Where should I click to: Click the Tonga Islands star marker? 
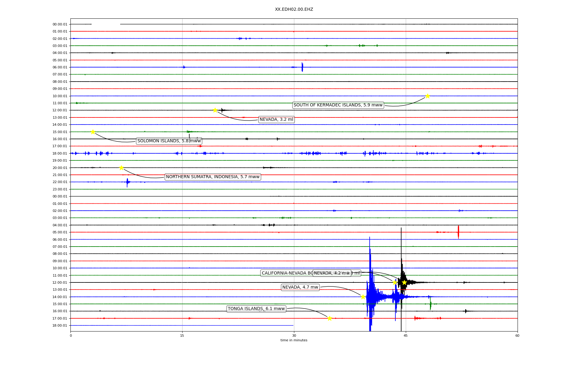[x=330, y=318]
